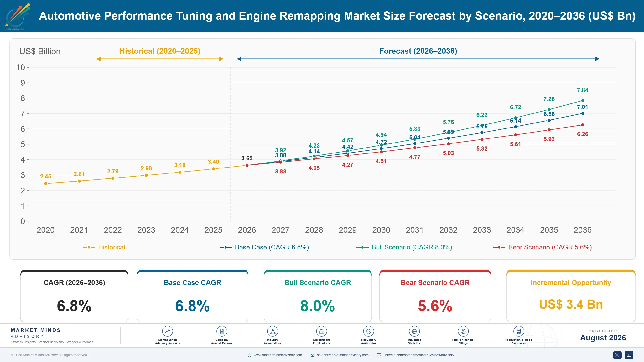This screenshot has width=644, height=362.
Task: Click the 2030 x-axis year label
Action: pyautogui.click(x=381, y=230)
